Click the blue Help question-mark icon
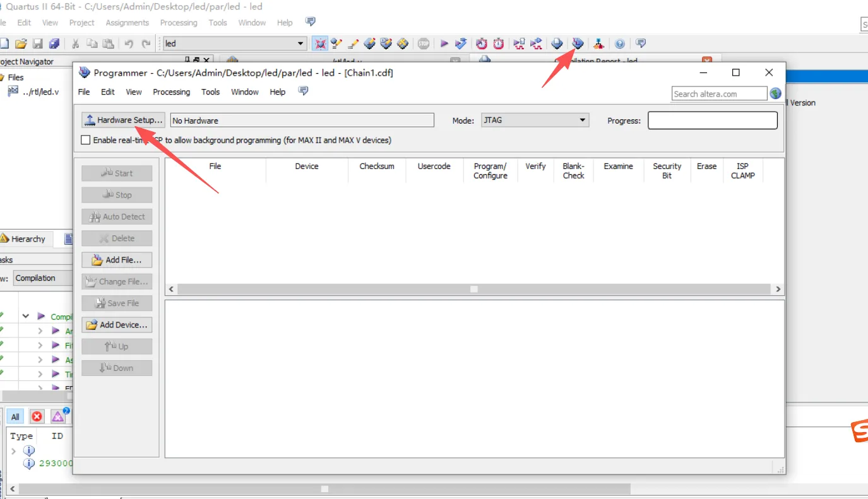 [620, 44]
